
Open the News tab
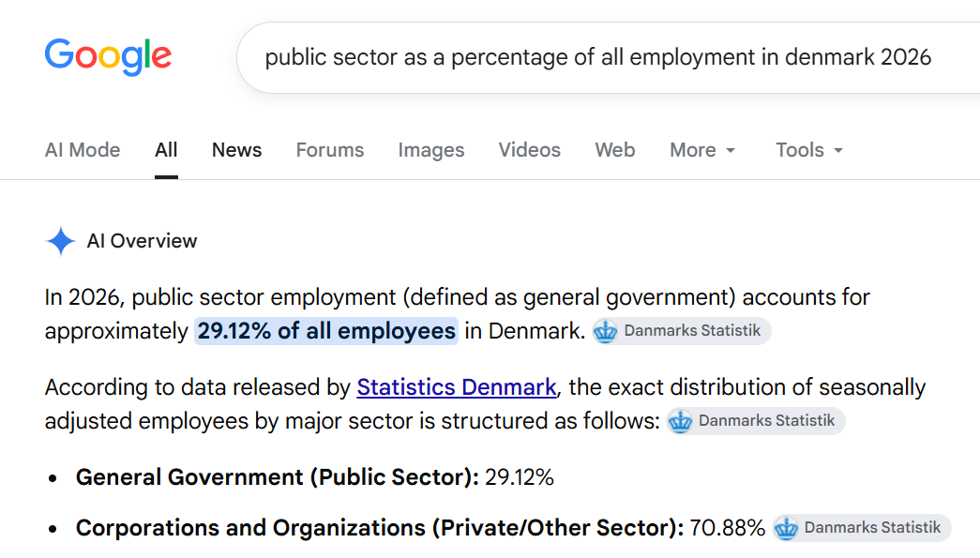click(x=237, y=150)
